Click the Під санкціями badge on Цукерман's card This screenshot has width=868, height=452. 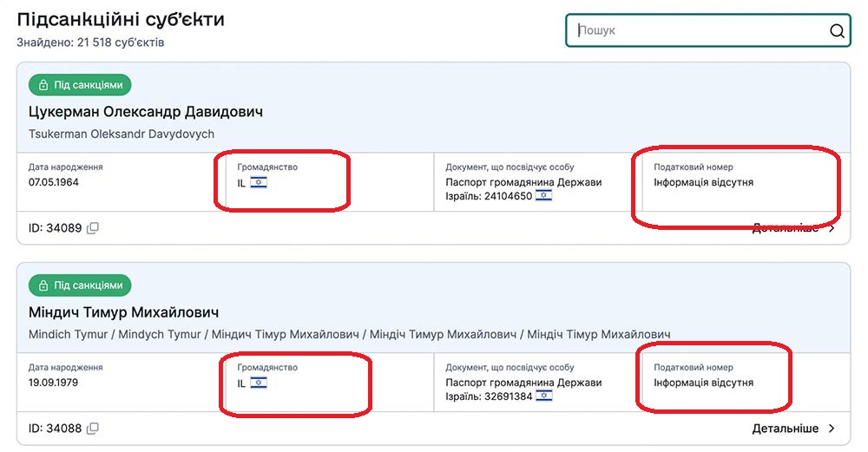[80, 85]
